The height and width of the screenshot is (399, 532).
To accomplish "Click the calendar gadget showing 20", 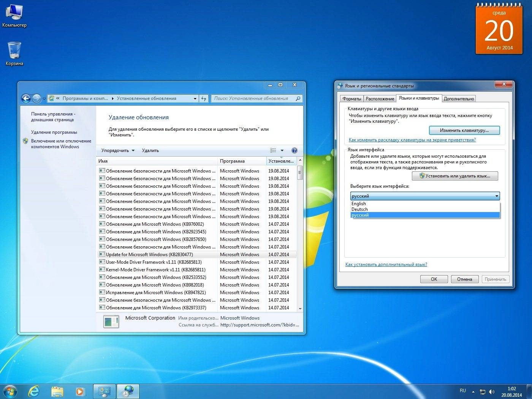I will [x=499, y=29].
